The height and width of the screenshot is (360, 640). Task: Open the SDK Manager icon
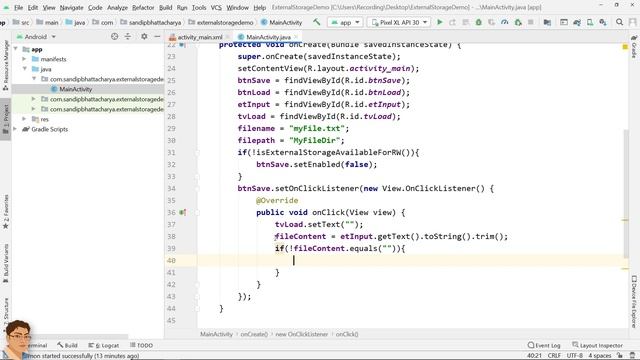click(x=603, y=22)
